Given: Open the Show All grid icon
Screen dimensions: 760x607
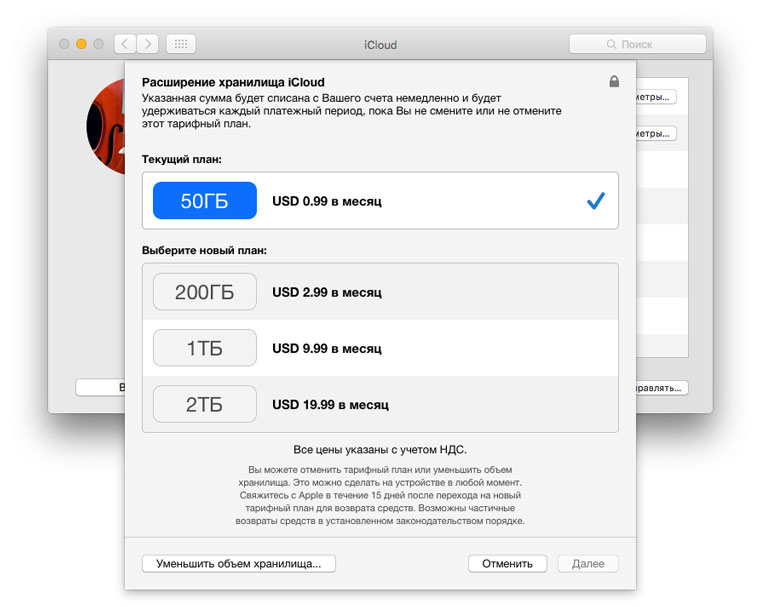Looking at the screenshot, I should 181,44.
